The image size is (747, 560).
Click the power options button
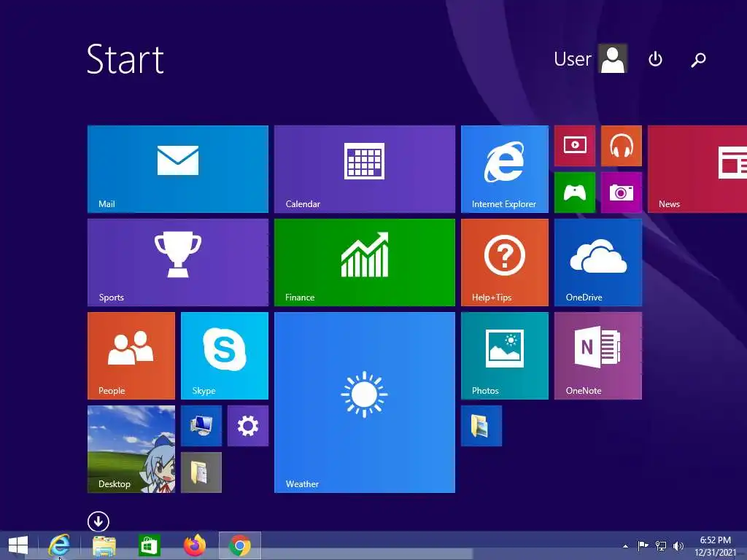click(656, 59)
